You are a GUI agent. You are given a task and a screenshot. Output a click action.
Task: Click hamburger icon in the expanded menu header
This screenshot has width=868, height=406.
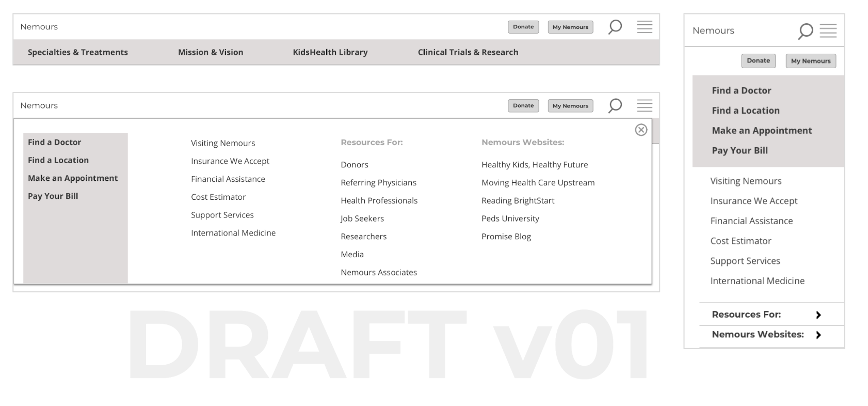pyautogui.click(x=645, y=105)
